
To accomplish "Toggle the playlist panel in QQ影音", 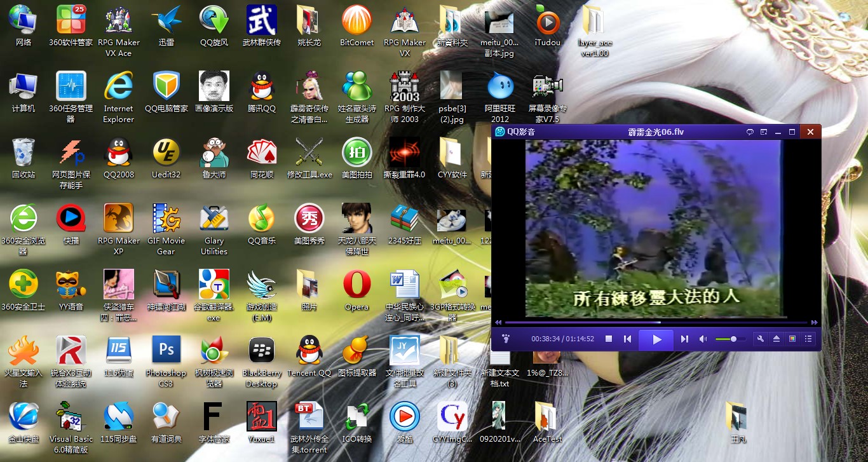I will (808, 339).
